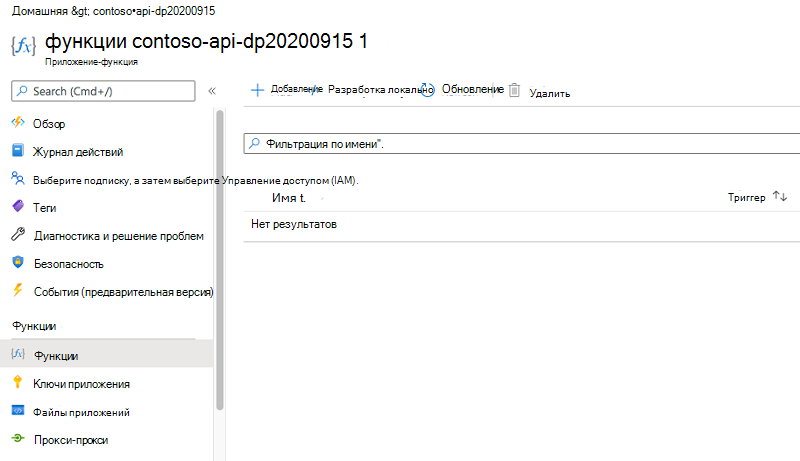The image size is (800, 461).
Task: Click the filter field magnifier icon
Action: [x=254, y=143]
